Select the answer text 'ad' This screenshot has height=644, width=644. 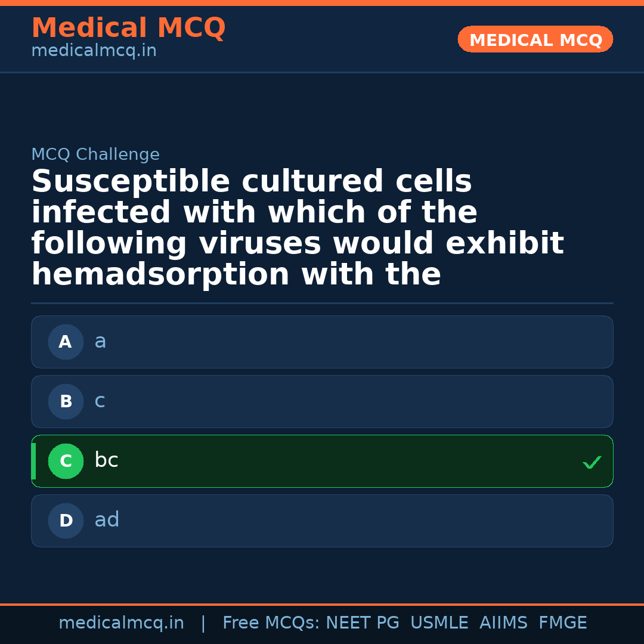click(x=107, y=520)
